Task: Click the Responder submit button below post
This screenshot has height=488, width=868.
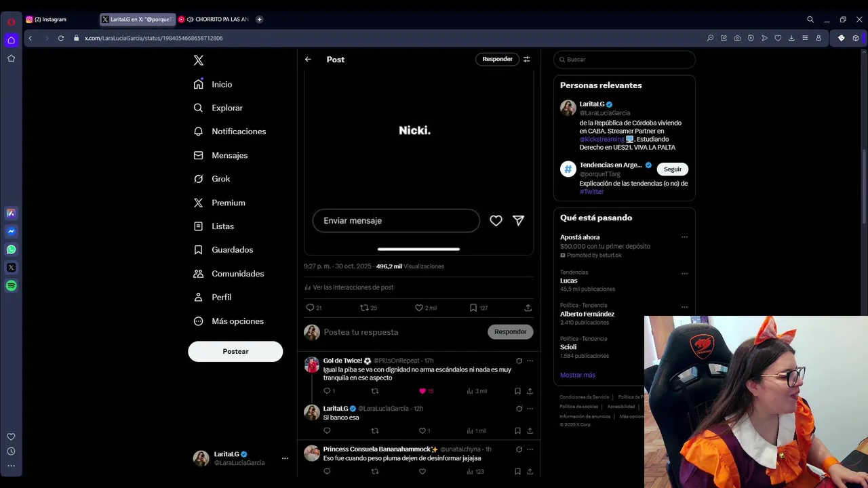Action: pos(510,332)
